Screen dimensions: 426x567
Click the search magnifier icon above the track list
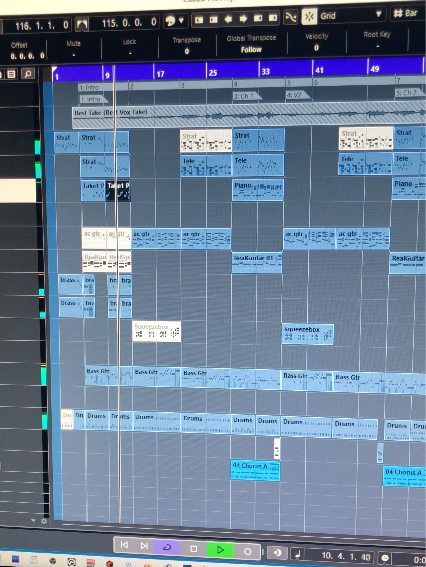point(27,74)
